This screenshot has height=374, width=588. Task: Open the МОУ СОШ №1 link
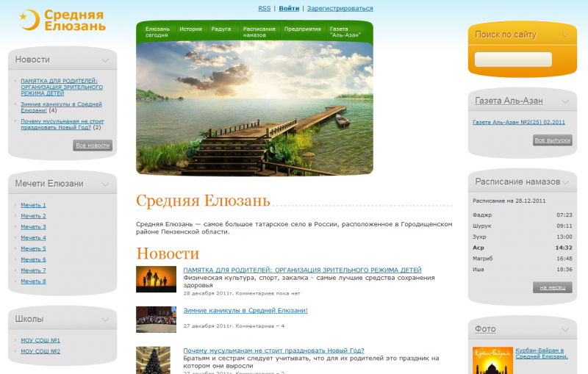[x=40, y=340]
